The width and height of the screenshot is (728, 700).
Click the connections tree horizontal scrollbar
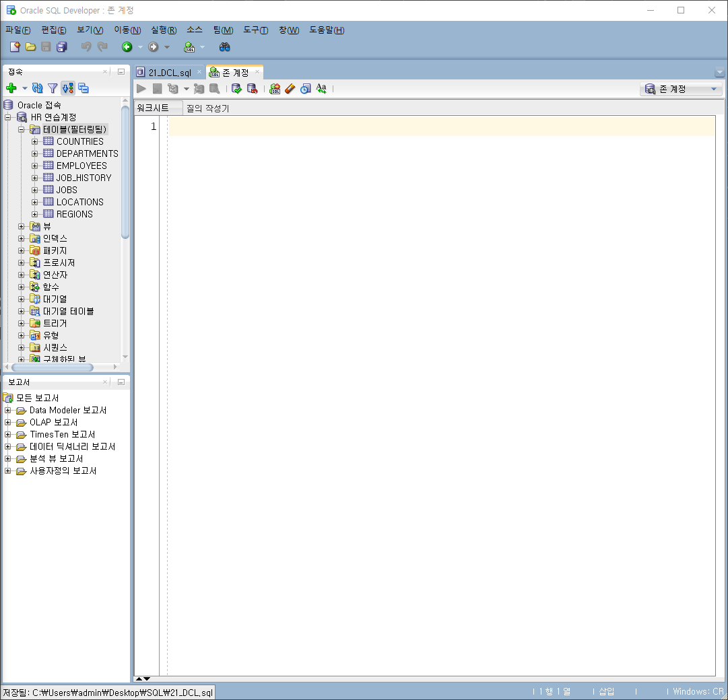coord(53,367)
